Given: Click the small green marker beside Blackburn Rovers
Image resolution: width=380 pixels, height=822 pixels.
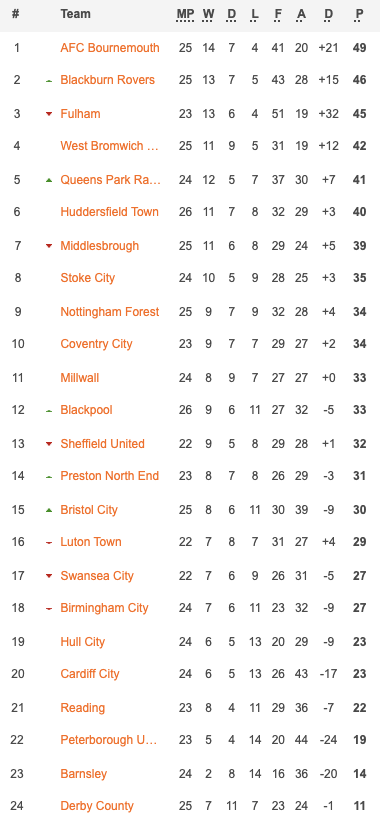Looking at the screenshot, I should click(49, 81).
